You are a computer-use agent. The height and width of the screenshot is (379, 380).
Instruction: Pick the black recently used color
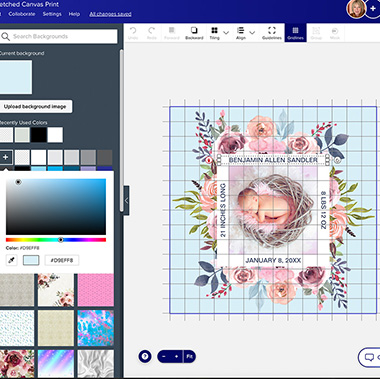pyautogui.click(x=39, y=135)
